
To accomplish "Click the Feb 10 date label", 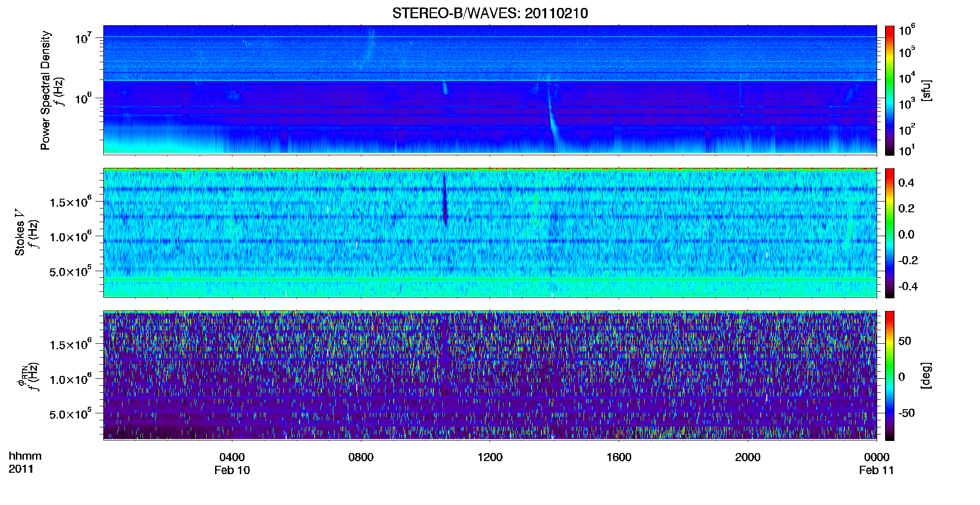I will click(232, 470).
